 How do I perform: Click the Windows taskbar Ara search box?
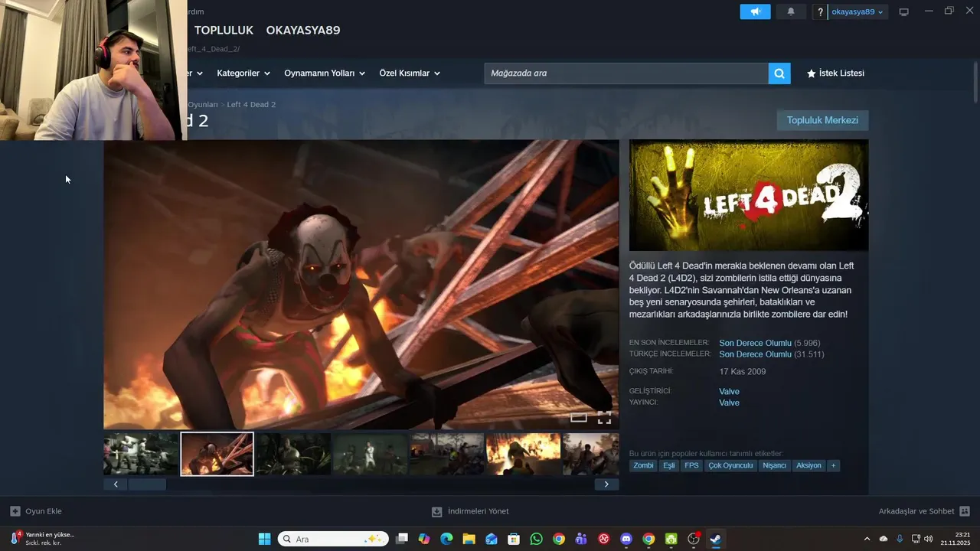pyautogui.click(x=333, y=539)
